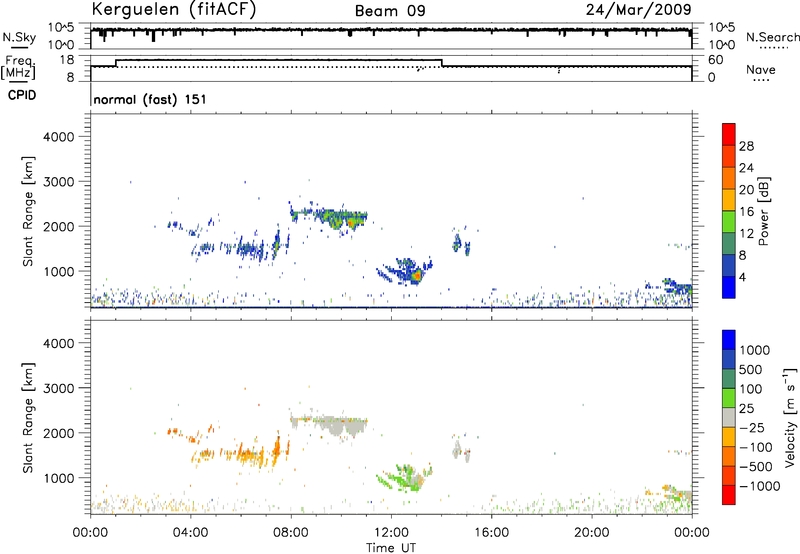The height and width of the screenshot is (554, 800).
Task: Click the power panel 'Slant Range [km]' label
Action: coord(28,211)
